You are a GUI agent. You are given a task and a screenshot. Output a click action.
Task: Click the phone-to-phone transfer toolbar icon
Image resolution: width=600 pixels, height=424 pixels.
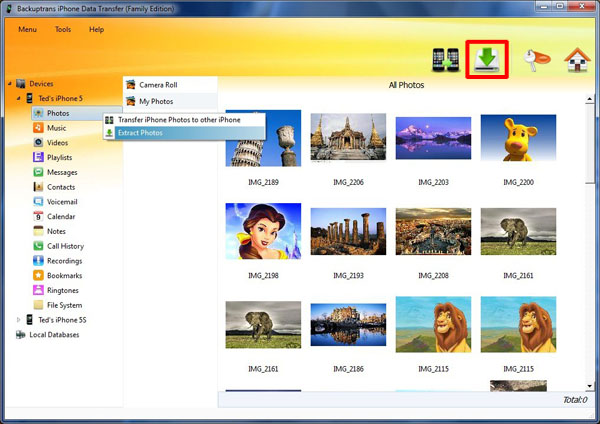(446, 60)
